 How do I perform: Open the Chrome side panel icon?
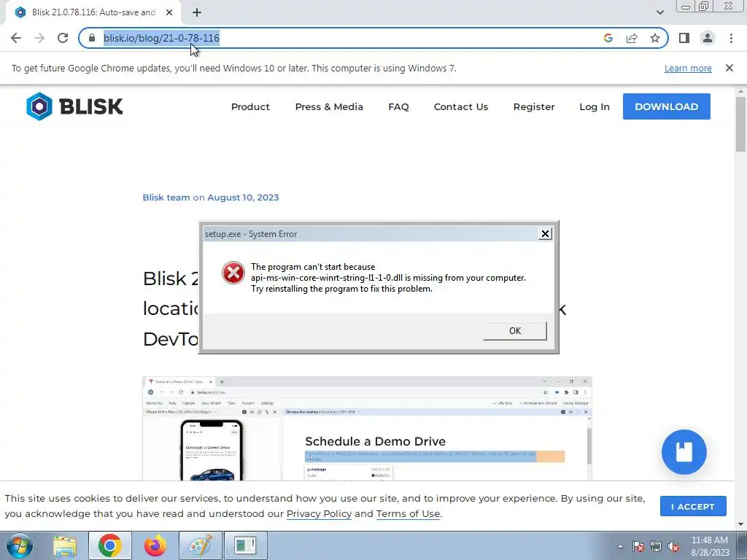point(684,38)
